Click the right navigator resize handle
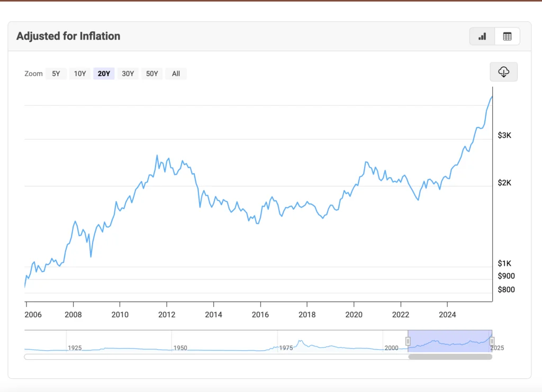The height and width of the screenshot is (392, 542). (492, 342)
